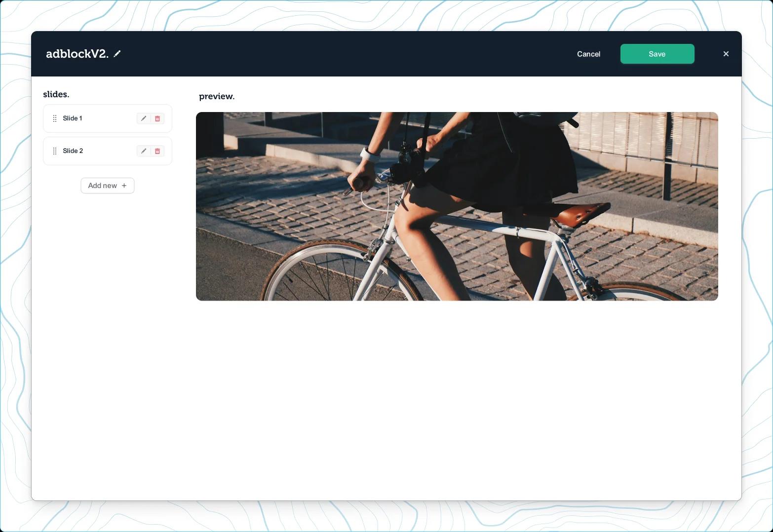Image resolution: width=773 pixels, height=532 pixels.
Task: Grab the drag handle of Slide 1
Action: point(55,118)
